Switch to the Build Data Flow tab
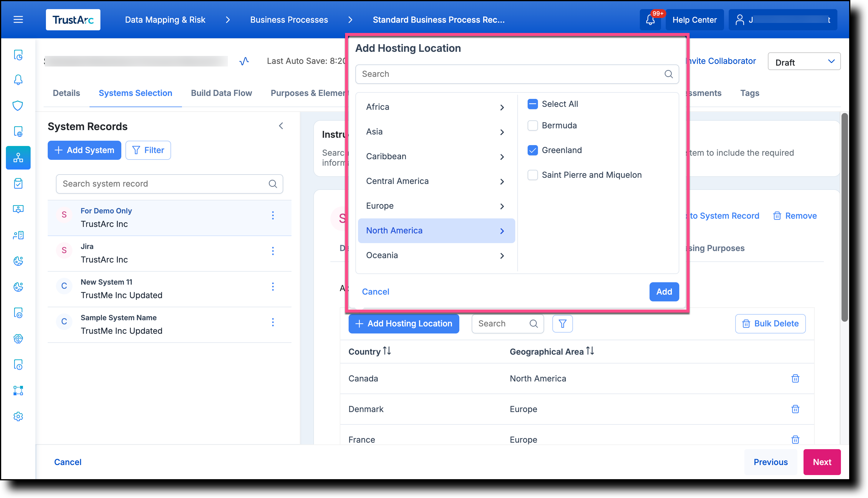Viewport: 868px width, 498px height. (221, 93)
